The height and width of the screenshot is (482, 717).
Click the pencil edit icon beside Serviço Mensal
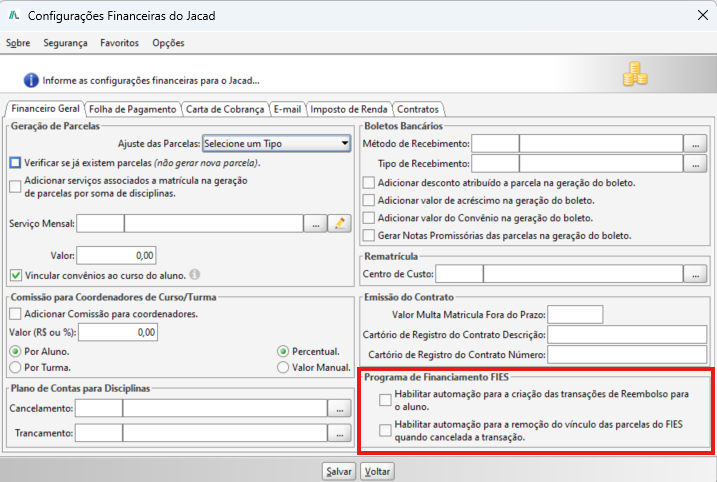(x=339, y=224)
